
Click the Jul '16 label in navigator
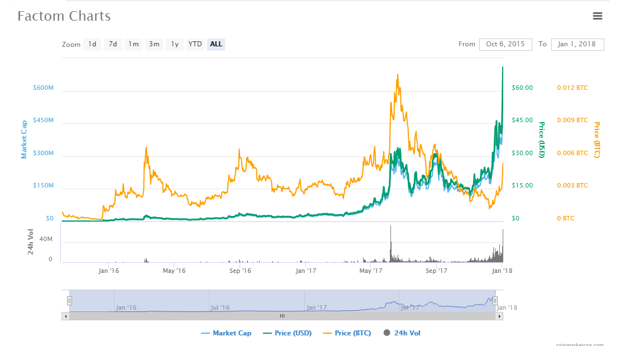click(220, 307)
